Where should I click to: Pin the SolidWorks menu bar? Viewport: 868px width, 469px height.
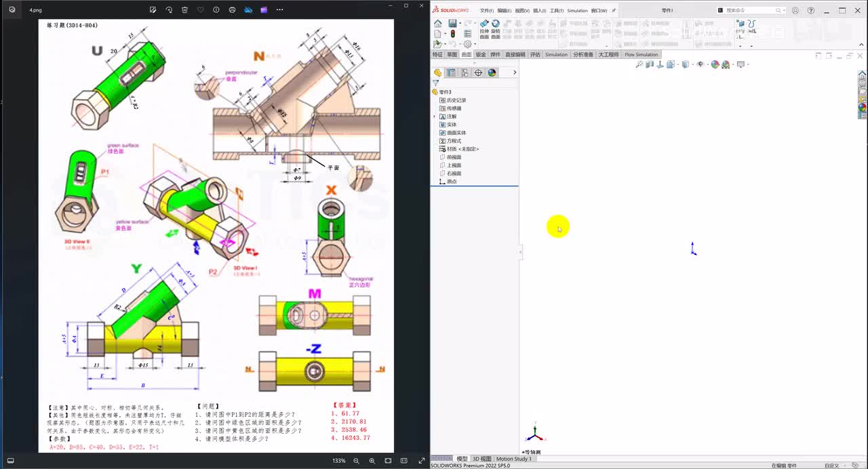pos(614,10)
